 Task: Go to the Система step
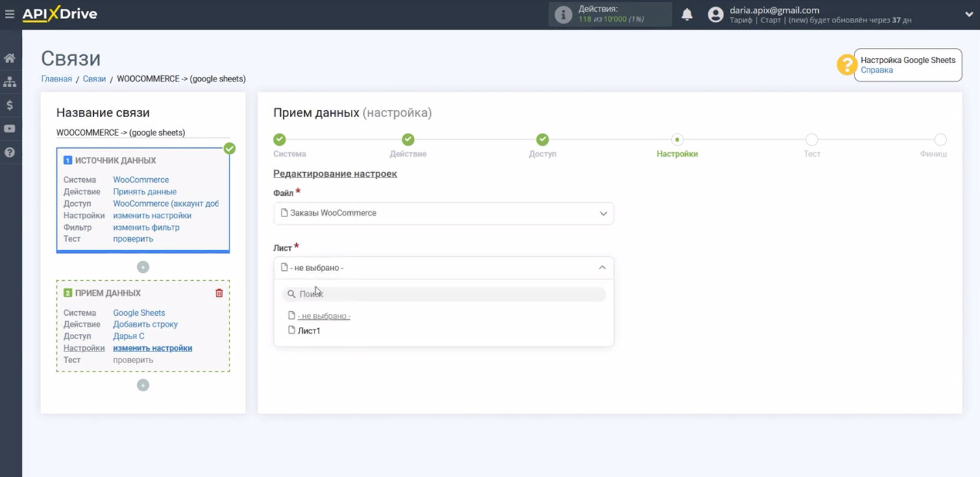tap(279, 140)
